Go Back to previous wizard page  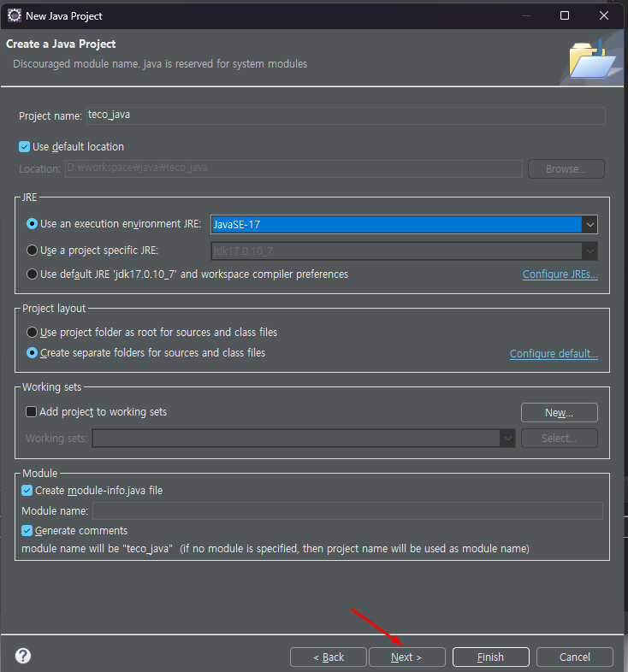(329, 657)
